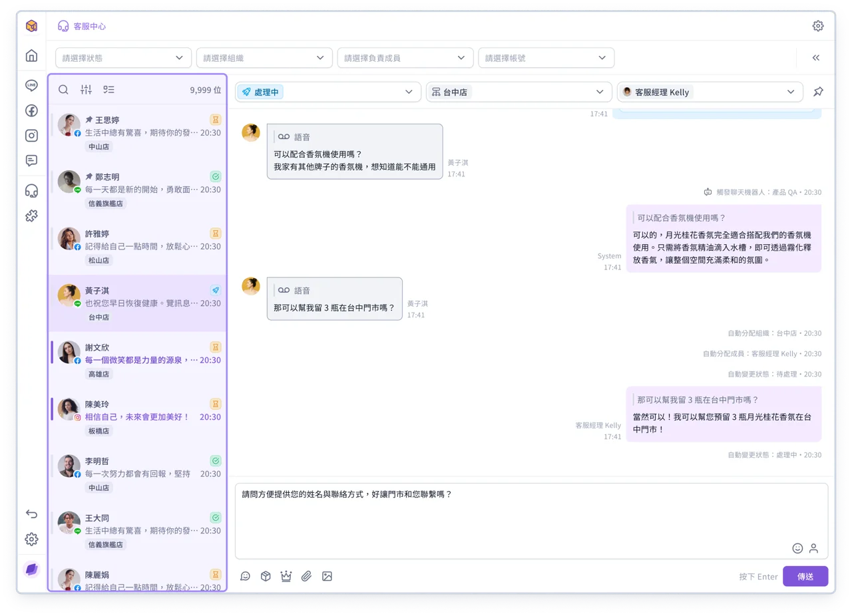852x616 pixels.
Task: Pin the conversation with the pushpin icon
Action: (x=818, y=92)
